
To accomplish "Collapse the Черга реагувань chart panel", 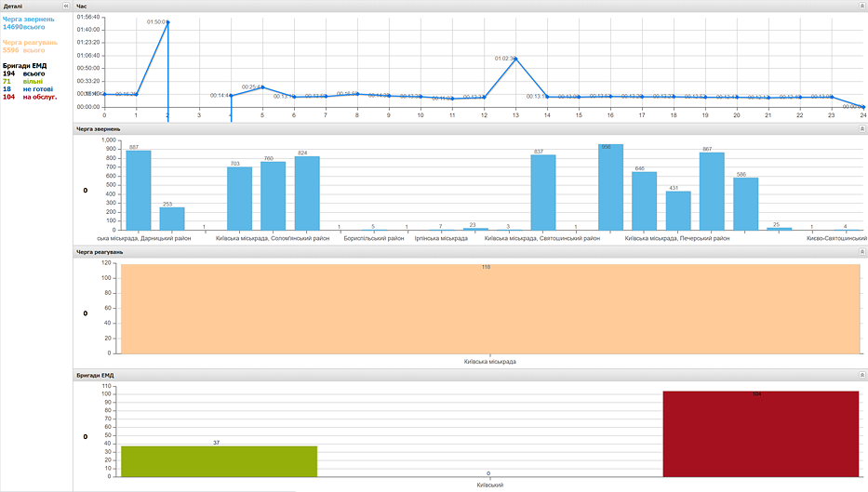I will click(x=861, y=252).
